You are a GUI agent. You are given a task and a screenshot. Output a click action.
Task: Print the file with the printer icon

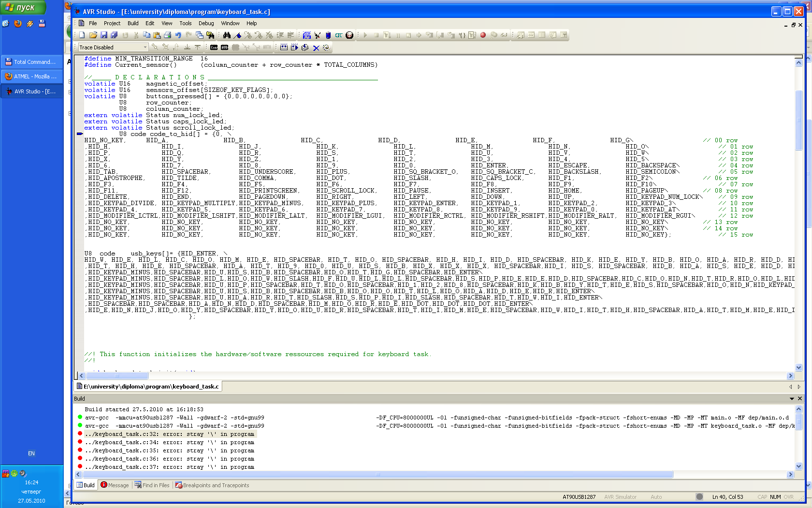click(168, 35)
